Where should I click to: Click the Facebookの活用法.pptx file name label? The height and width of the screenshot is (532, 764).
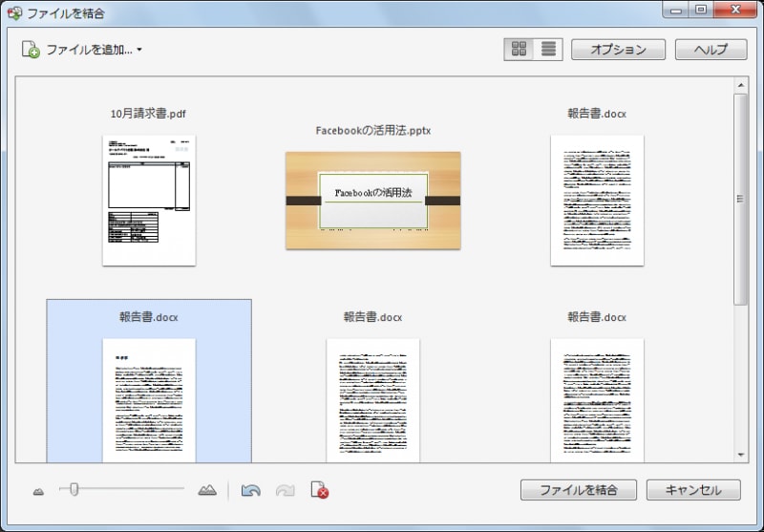373,130
